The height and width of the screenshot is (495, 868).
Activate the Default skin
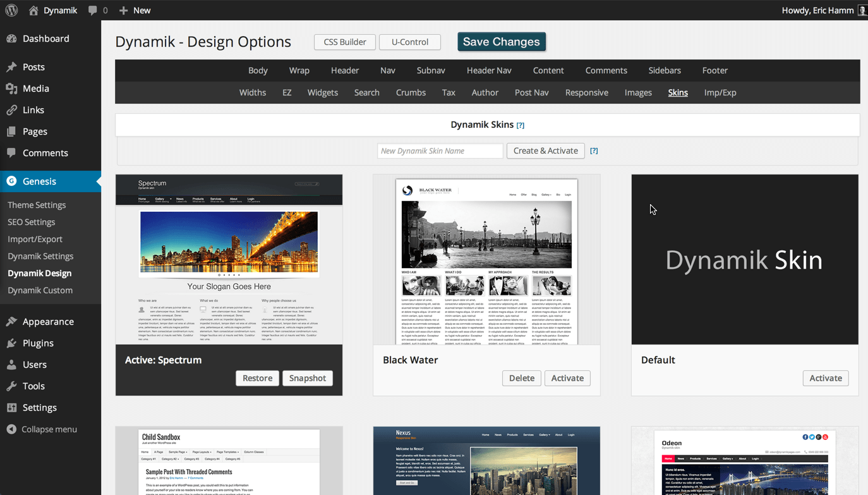click(x=826, y=378)
